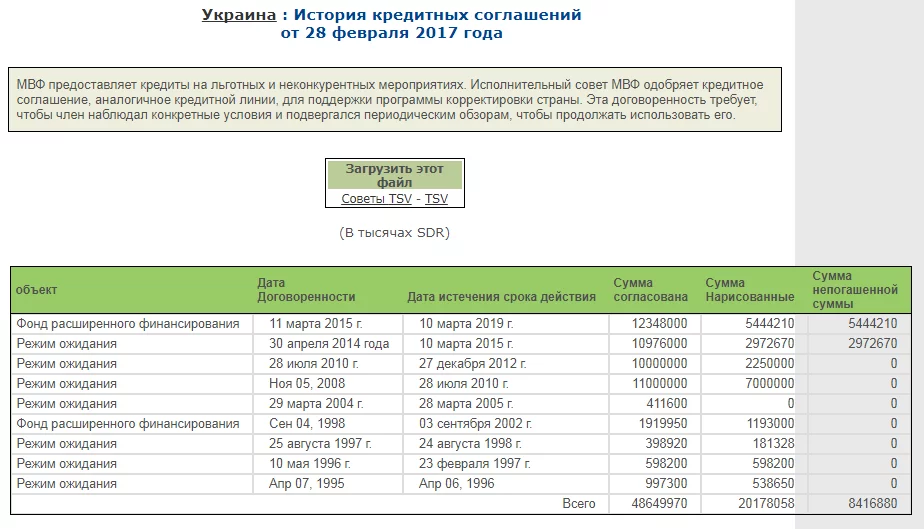Screen dimensions: 924x529
Task: Select the Сумма непогашенной суммы header
Action: 855,290
